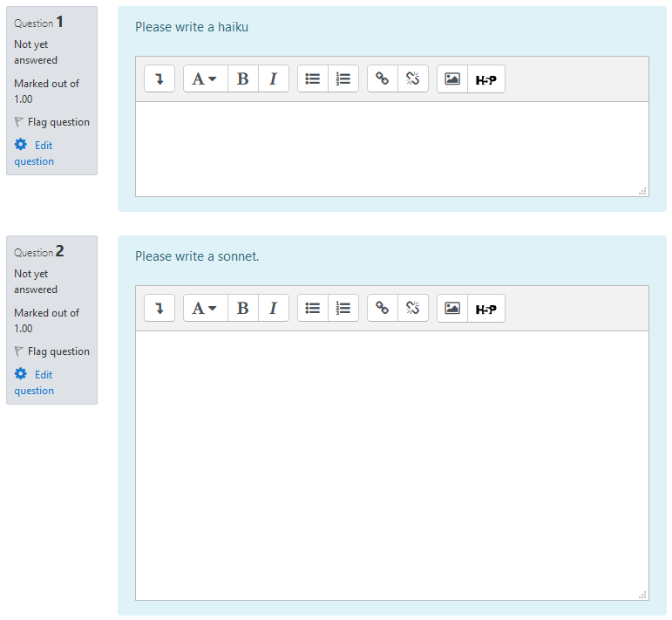This screenshot has width=672, height=620.
Task: Insert unordered list in haiku editor
Action: pyautogui.click(x=313, y=78)
